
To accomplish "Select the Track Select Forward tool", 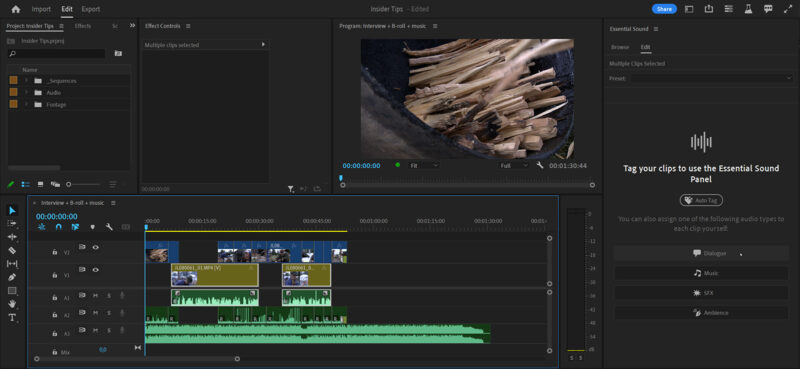I will tap(12, 224).
